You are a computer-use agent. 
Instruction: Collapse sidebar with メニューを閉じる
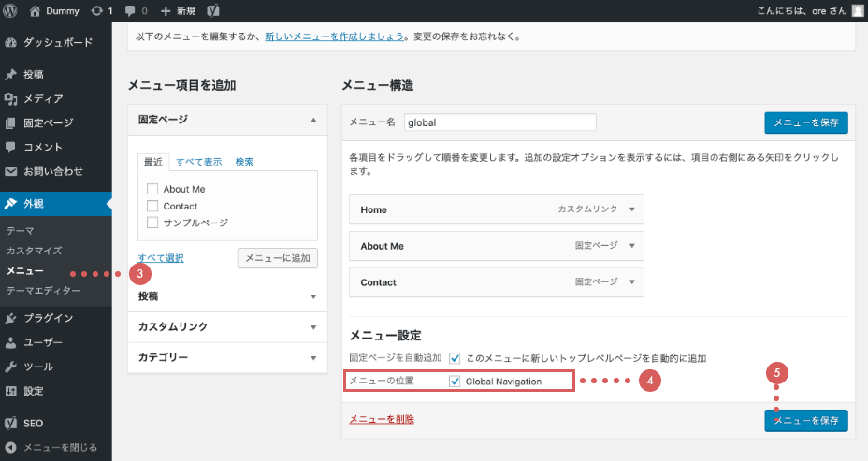click(59, 447)
